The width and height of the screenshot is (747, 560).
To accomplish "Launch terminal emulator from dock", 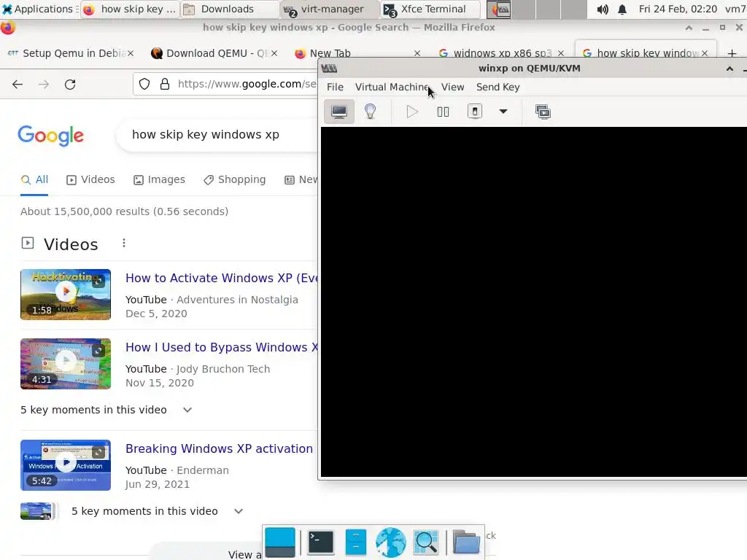I will tap(321, 542).
